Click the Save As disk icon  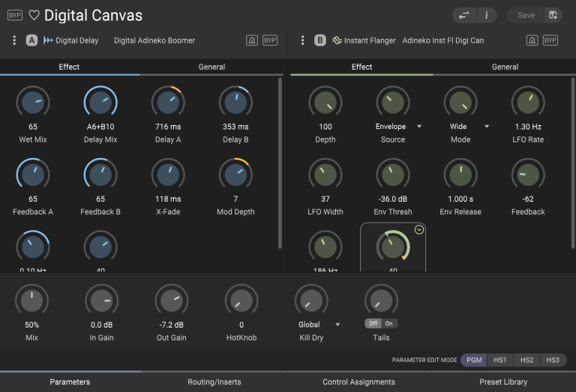pos(553,15)
